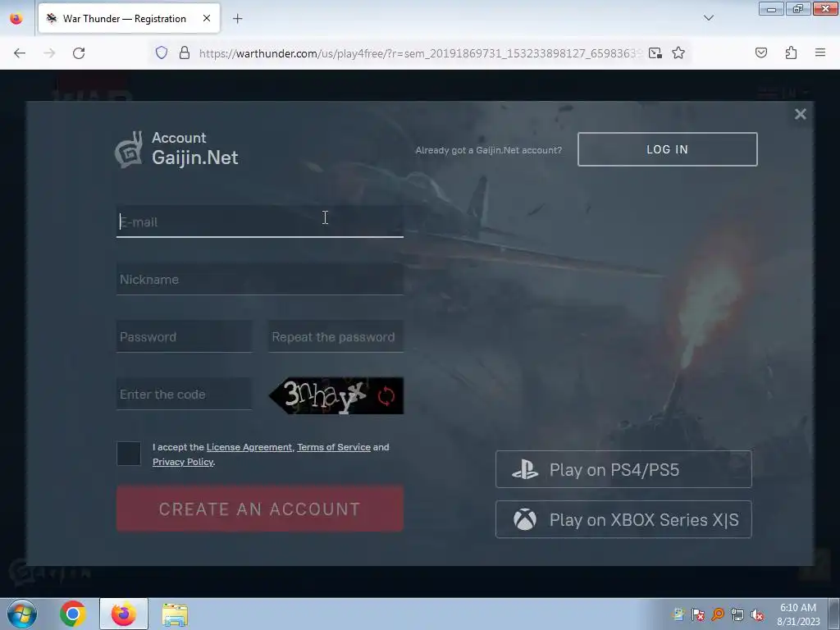This screenshot has width=840, height=630.
Task: Click the muted volume tray icon
Action: (757, 614)
